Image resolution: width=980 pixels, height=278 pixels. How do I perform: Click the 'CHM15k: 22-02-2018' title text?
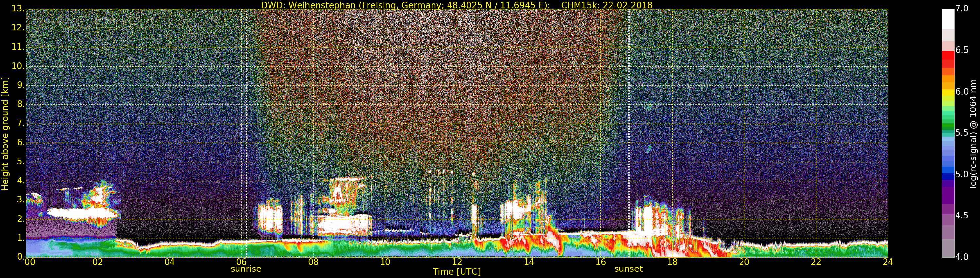point(607,5)
